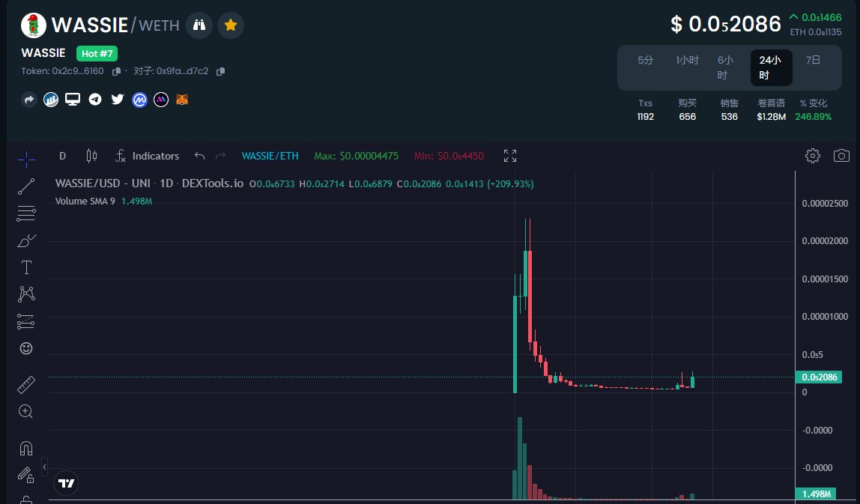Click the redo arrow in chart toolbar
This screenshot has width=860, height=504.
(x=220, y=157)
